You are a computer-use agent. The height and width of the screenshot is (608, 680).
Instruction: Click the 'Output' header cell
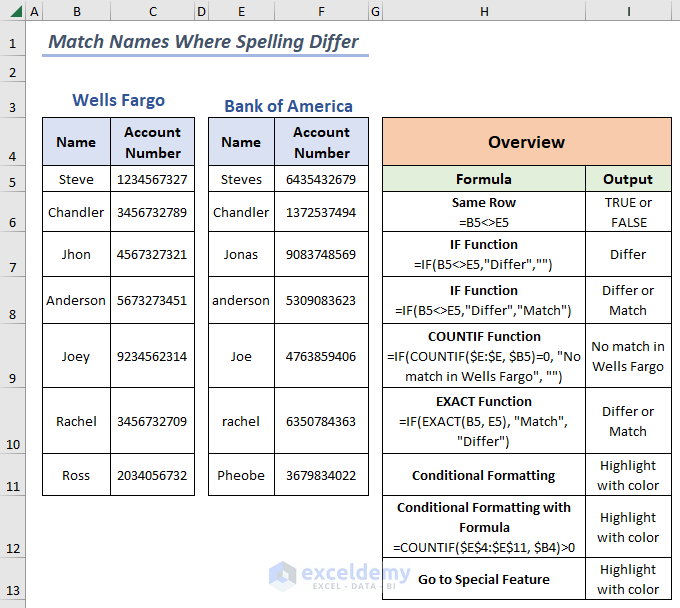pyautogui.click(x=628, y=179)
